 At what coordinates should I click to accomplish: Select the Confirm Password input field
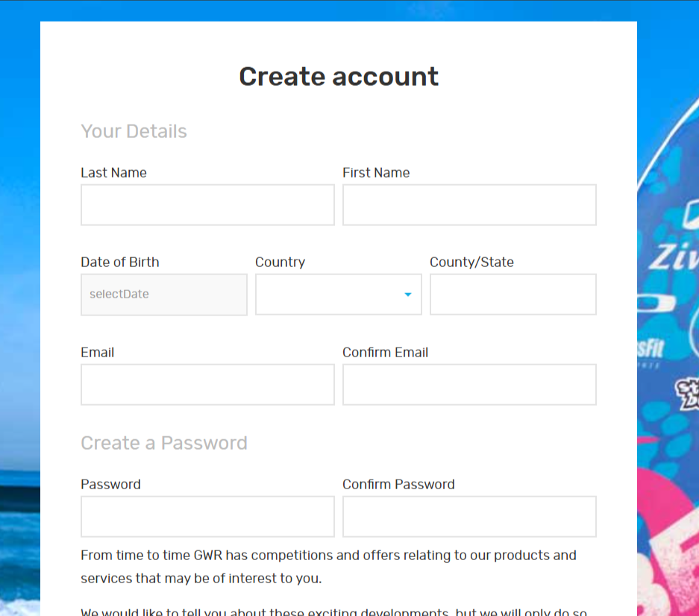(x=469, y=517)
